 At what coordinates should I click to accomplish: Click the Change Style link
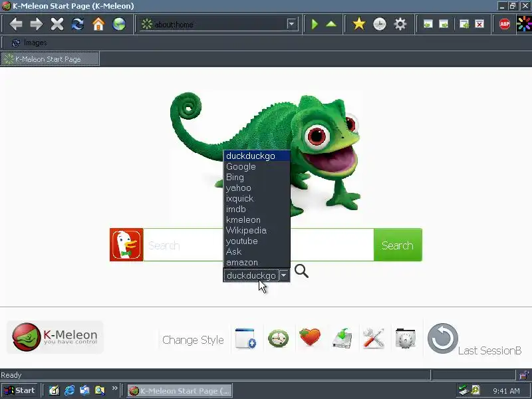(x=193, y=340)
